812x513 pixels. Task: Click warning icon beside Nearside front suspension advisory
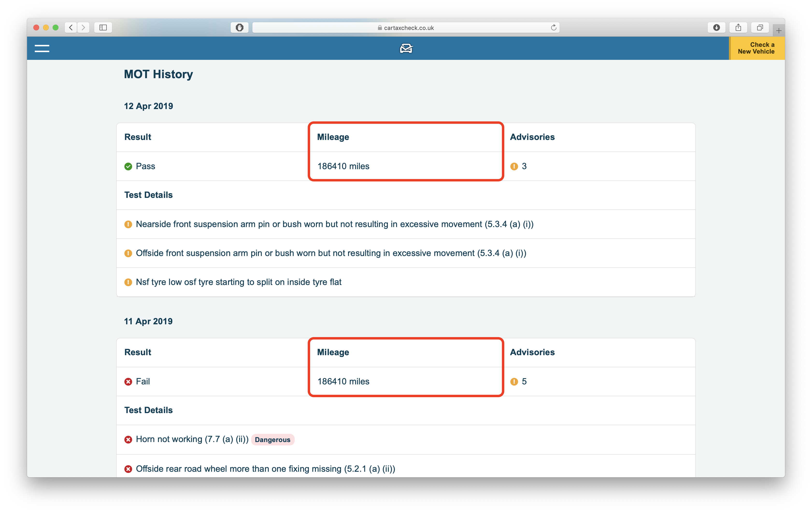pos(128,224)
